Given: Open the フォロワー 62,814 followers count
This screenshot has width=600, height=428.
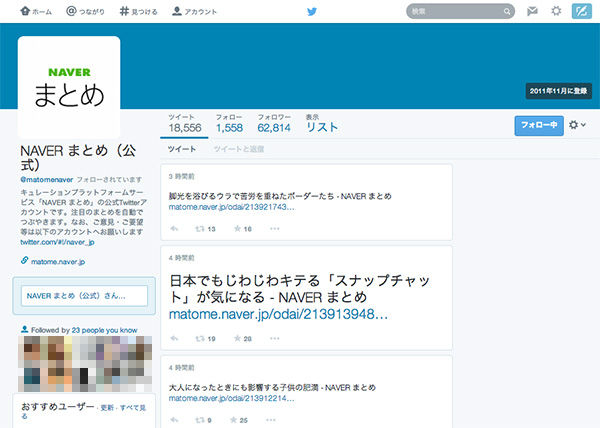Looking at the screenshot, I should click(x=274, y=124).
